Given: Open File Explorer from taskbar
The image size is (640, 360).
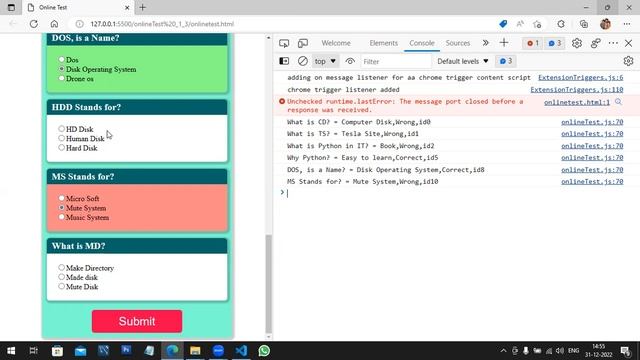Looking at the screenshot, I should point(195,351).
